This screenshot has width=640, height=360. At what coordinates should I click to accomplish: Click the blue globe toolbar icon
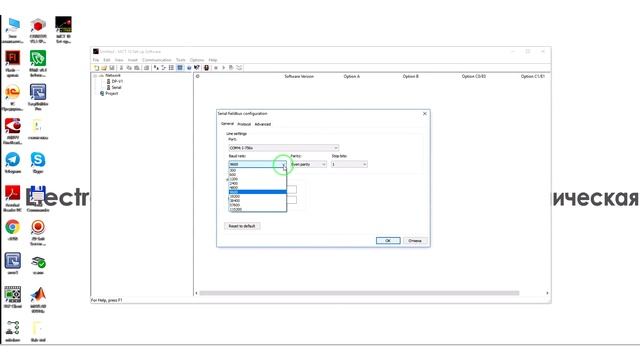[x=189, y=68]
